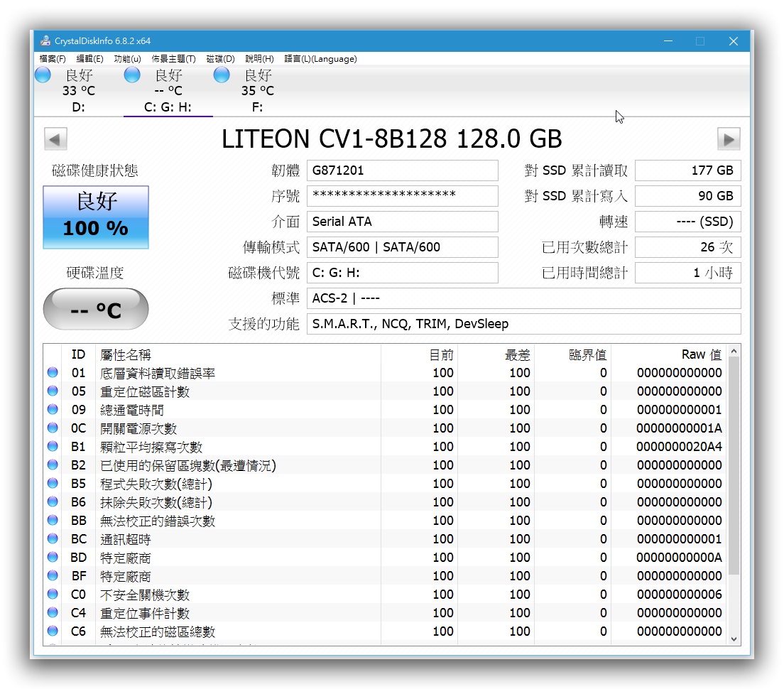Screen dimensions: 784x689
Task: Click the attribute list scroll down arrow
Action: tap(734, 639)
